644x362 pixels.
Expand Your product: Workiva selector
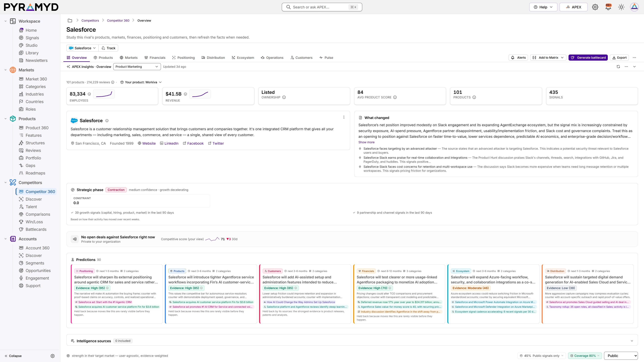[x=141, y=82]
